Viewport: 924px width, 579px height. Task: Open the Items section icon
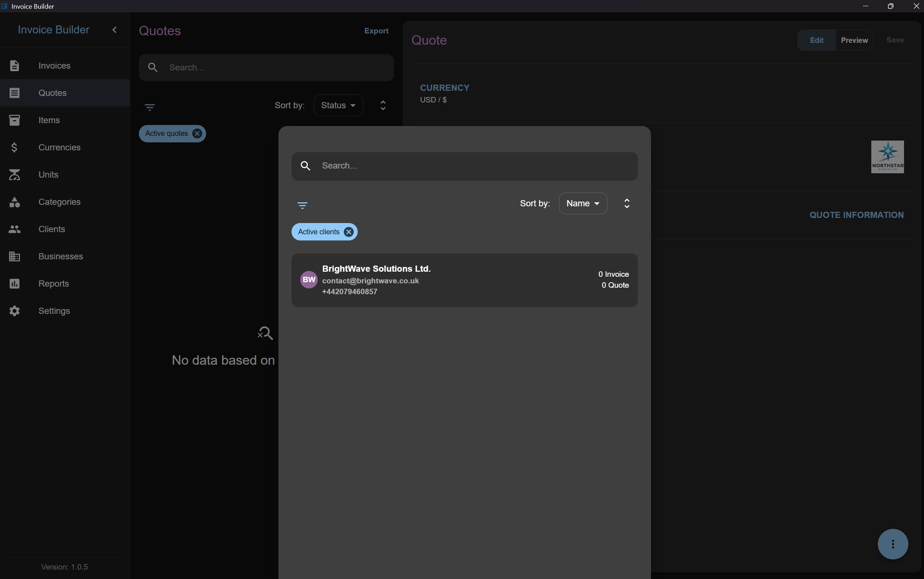15,120
